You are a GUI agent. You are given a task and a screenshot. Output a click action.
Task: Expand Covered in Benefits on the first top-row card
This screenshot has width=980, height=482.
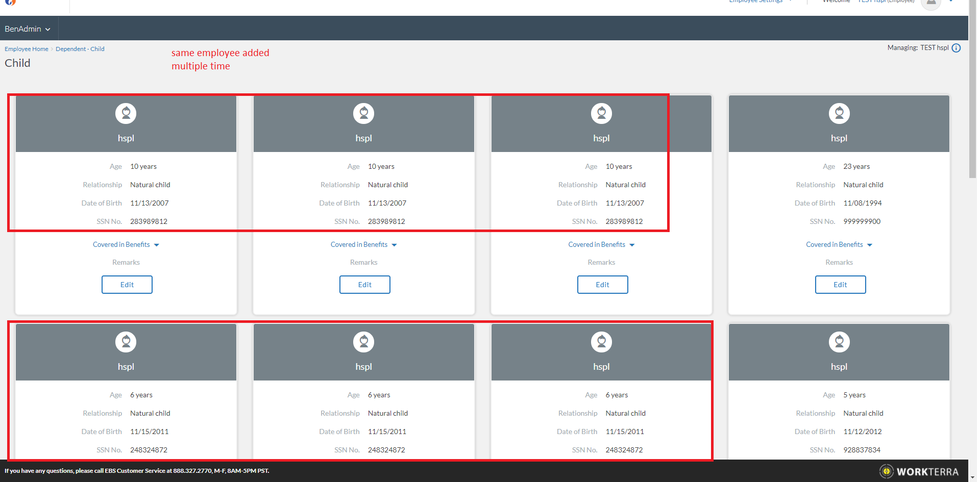click(126, 245)
